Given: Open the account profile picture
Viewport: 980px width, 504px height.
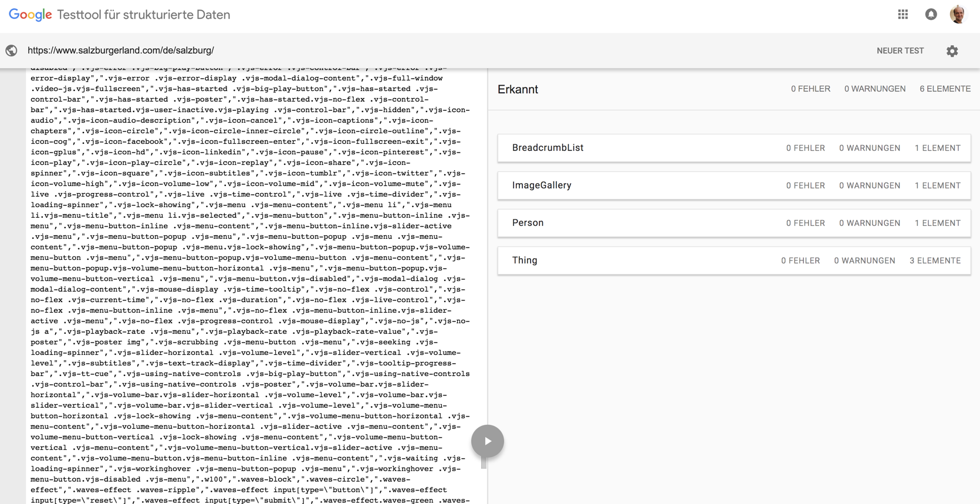Looking at the screenshot, I should point(958,15).
